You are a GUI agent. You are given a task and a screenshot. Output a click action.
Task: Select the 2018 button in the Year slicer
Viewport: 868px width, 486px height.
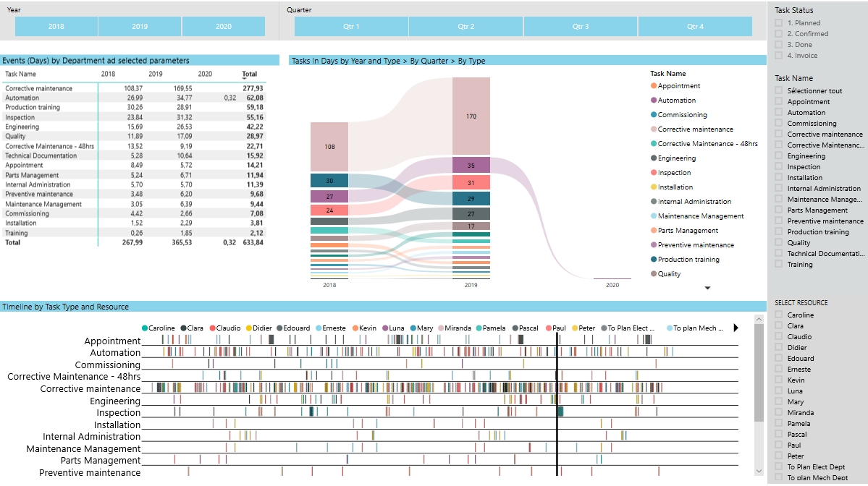tap(55, 25)
